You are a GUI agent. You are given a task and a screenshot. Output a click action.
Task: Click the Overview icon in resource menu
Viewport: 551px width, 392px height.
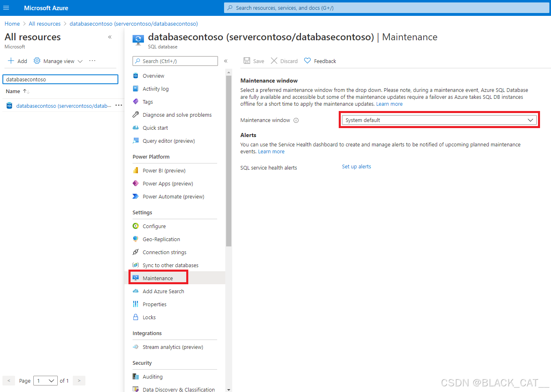point(136,76)
